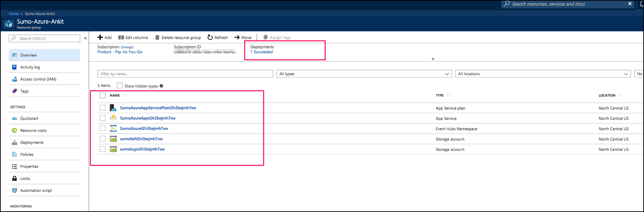Tick the select-all checkbox in the Name header
644x212 pixels.
point(103,96)
